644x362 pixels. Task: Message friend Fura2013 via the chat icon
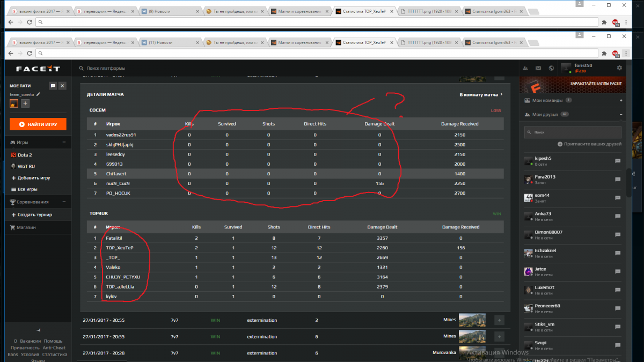coord(618,179)
